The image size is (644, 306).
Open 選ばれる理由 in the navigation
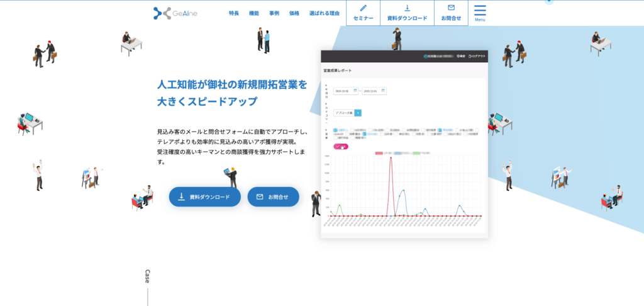click(x=325, y=13)
